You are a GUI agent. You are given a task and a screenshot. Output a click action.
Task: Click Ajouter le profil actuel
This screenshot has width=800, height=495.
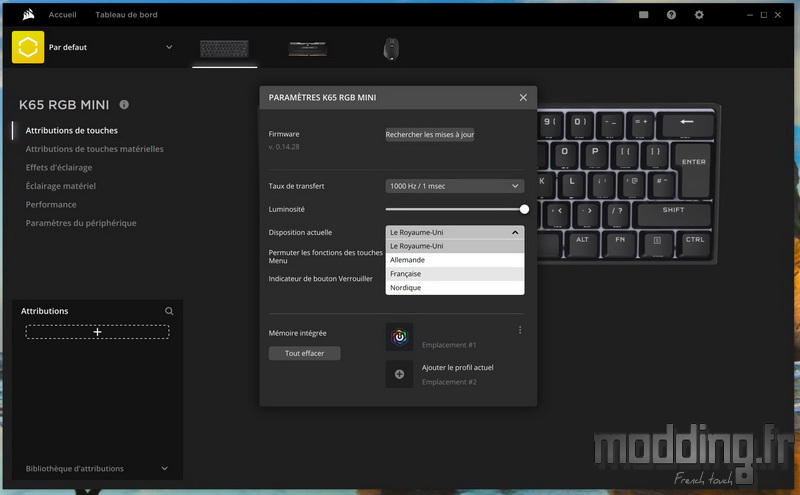(458, 367)
